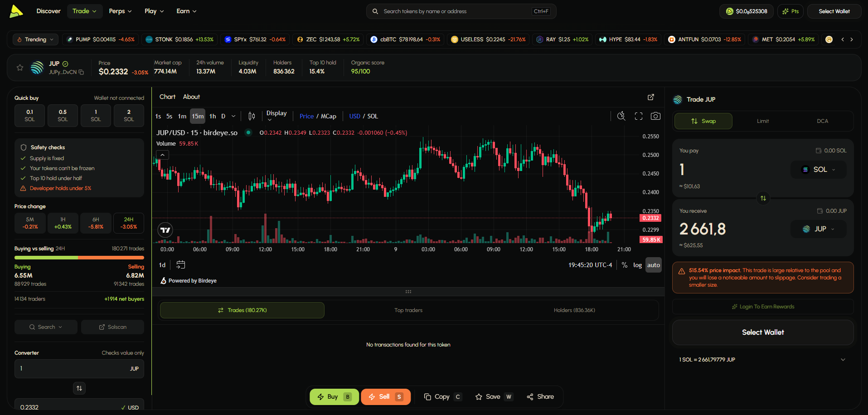The height and width of the screenshot is (415, 868).
Task: Open candlestick chart type icon
Action: 252,116
